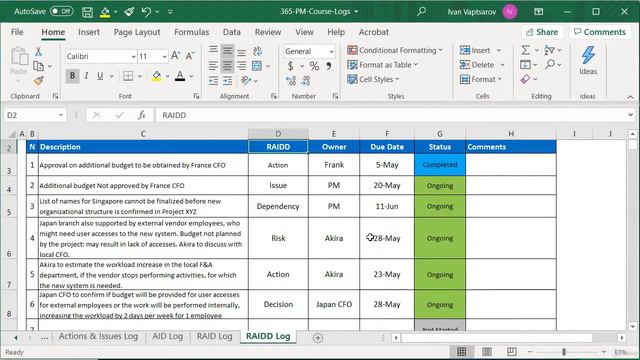
Task: Open the File menu
Action: coord(17,32)
